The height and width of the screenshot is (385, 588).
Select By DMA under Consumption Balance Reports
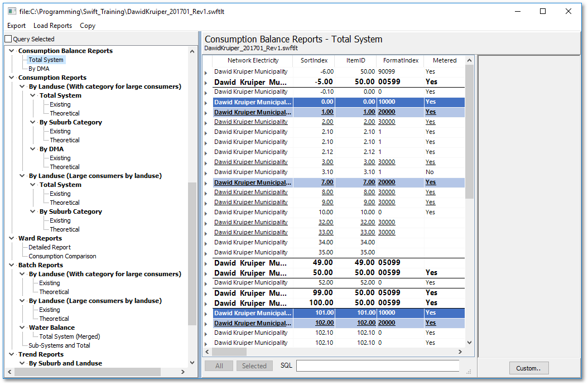click(x=39, y=69)
